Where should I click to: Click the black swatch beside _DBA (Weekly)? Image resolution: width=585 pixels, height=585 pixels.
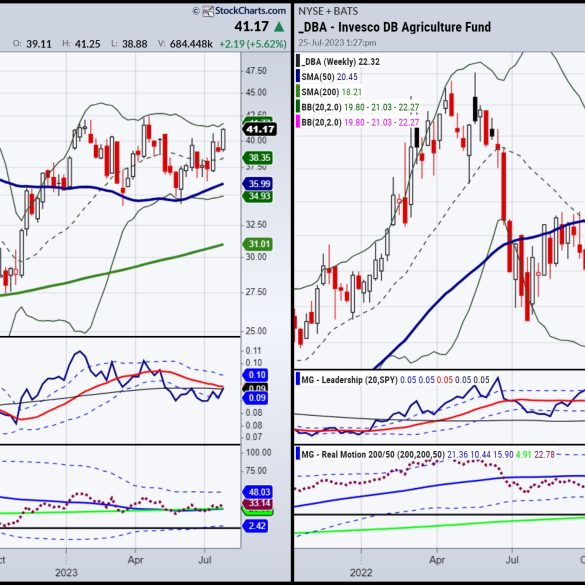click(x=298, y=61)
